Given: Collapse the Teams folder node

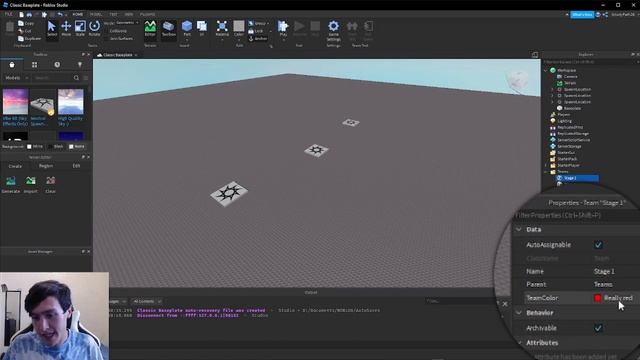Looking at the screenshot, I should point(546,172).
